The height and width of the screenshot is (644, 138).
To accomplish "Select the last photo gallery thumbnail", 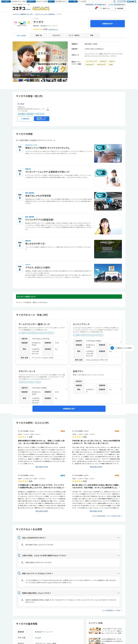I will (65, 80).
